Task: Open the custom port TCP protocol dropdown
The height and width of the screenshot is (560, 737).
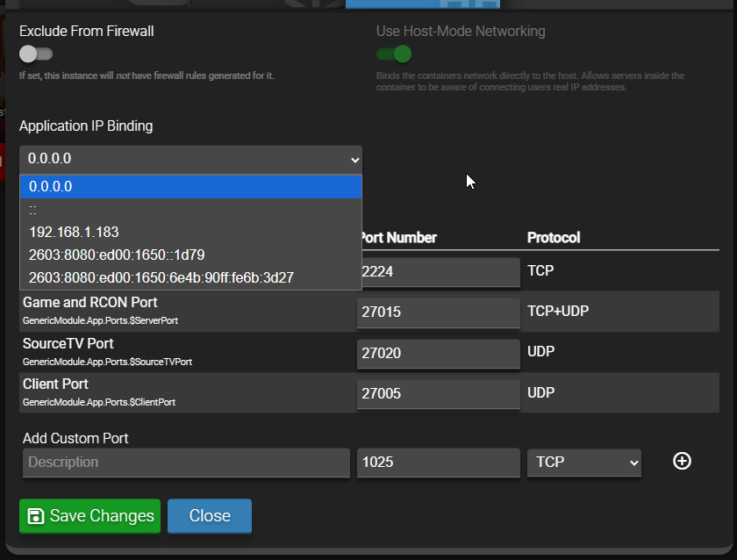Action: coord(583,463)
